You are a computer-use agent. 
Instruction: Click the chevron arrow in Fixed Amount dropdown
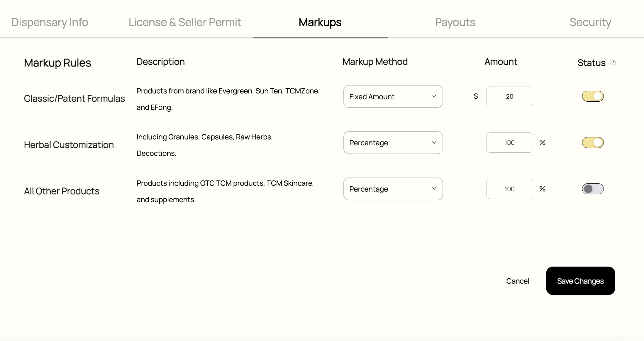[x=434, y=96]
